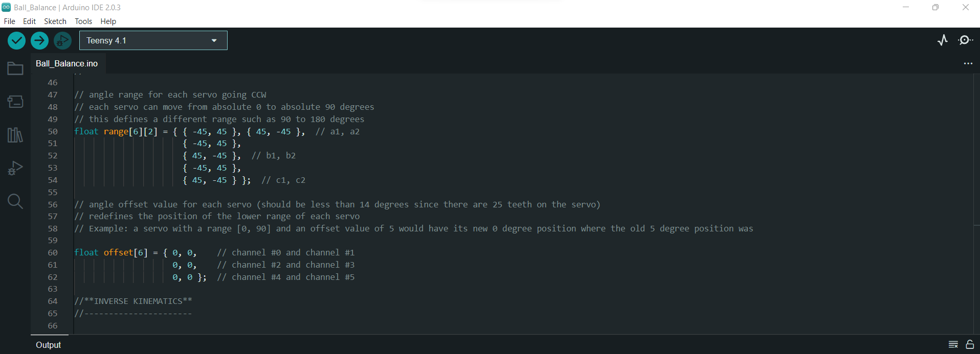Clear the Output panel contents

point(952,345)
